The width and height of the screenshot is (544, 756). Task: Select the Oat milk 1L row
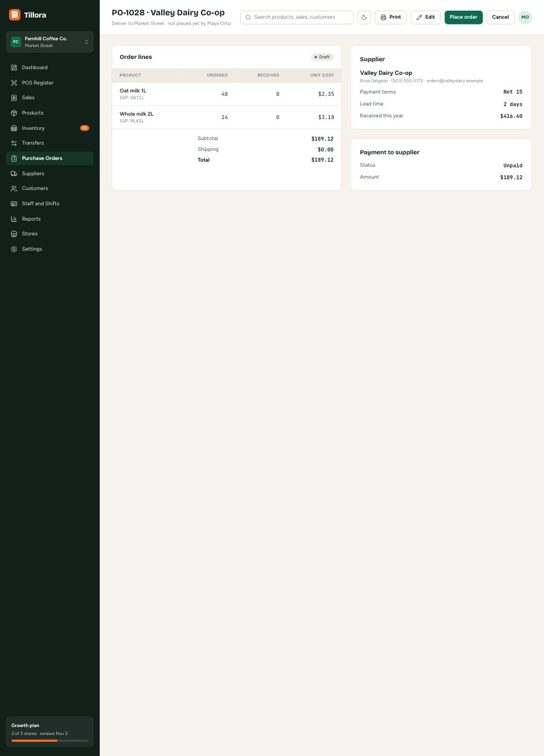tap(227, 94)
